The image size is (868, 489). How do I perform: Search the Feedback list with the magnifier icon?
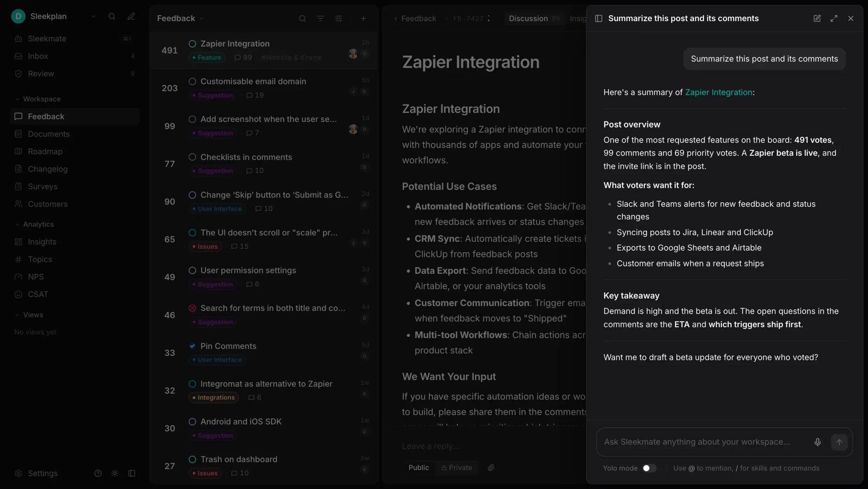pos(302,18)
